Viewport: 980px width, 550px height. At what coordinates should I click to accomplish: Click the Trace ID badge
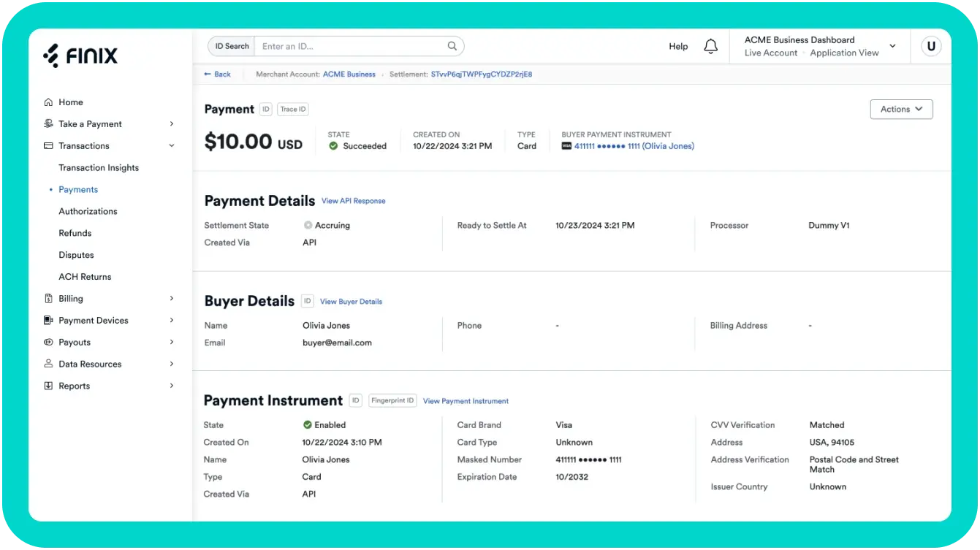click(x=293, y=110)
